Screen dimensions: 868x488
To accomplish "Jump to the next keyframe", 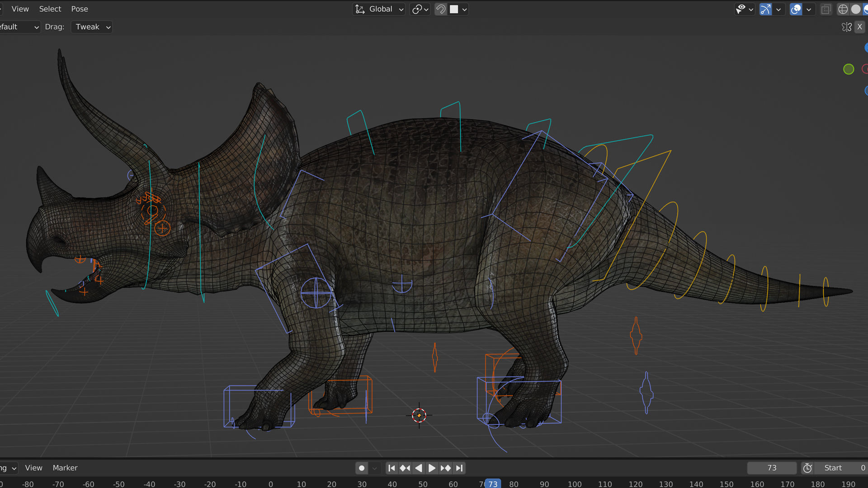I will (x=445, y=468).
